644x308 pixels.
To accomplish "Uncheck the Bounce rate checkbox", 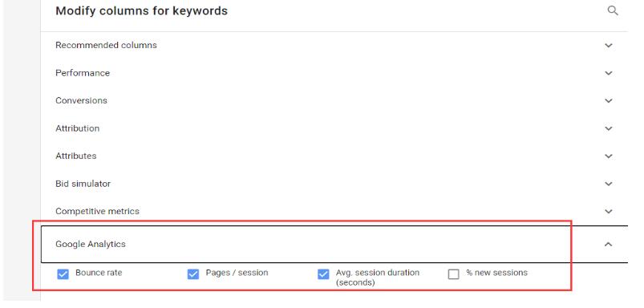I will pyautogui.click(x=63, y=274).
